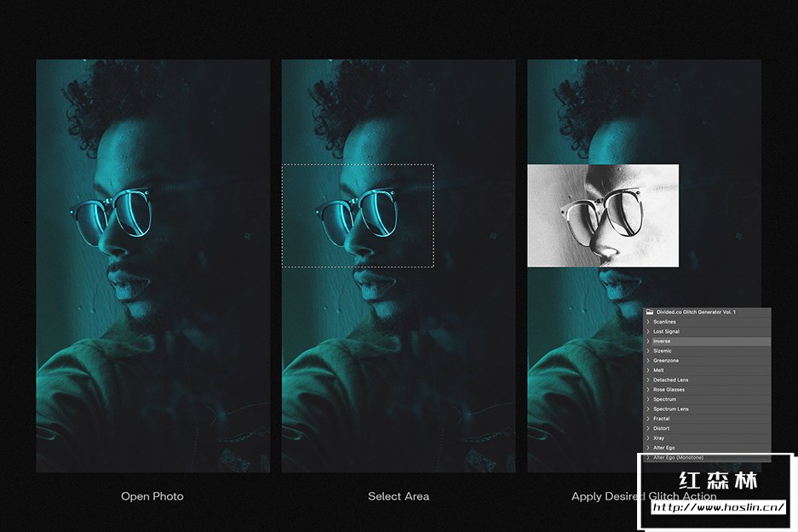The image size is (798, 532).
Task: Select the 'Rose Glasses' action row
Action: [708, 390]
